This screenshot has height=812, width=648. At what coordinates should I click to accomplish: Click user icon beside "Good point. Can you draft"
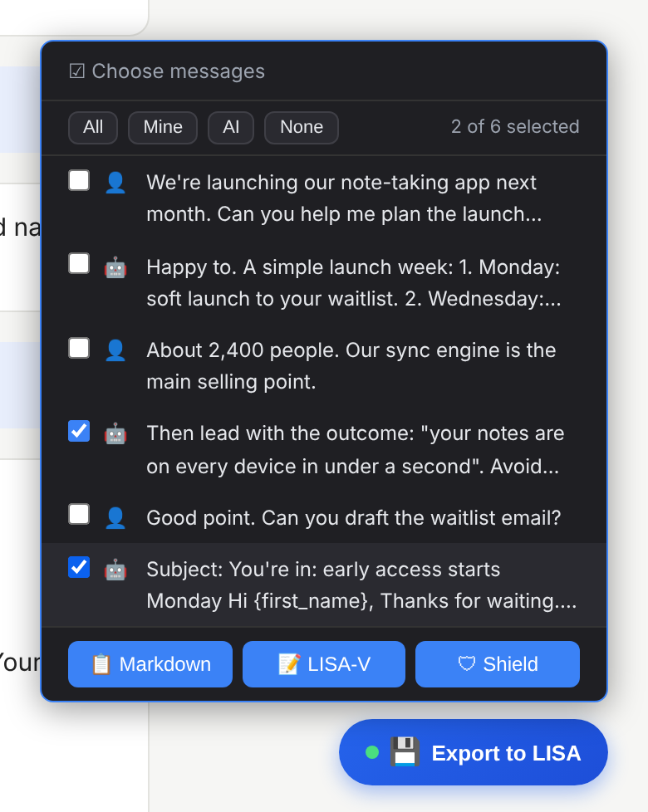[115, 518]
